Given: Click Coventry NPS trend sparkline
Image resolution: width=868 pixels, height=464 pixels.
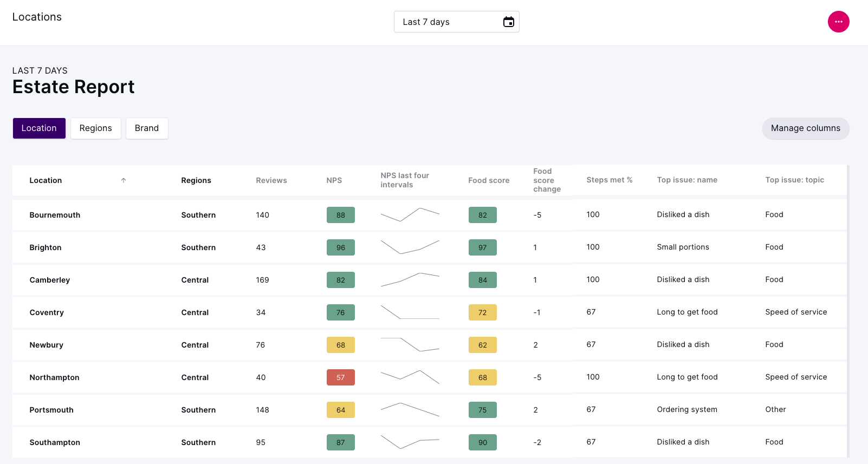Looking at the screenshot, I should (410, 312).
